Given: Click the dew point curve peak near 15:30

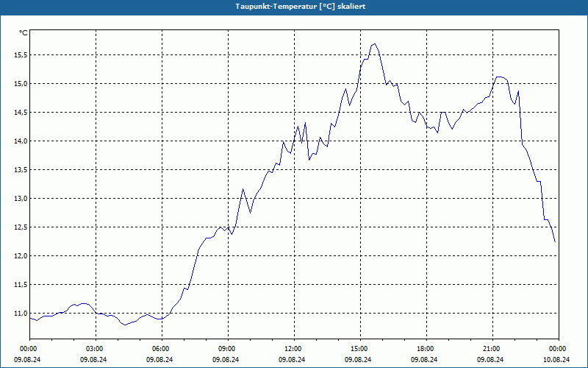Looking at the screenshot, I should tap(374, 44).
